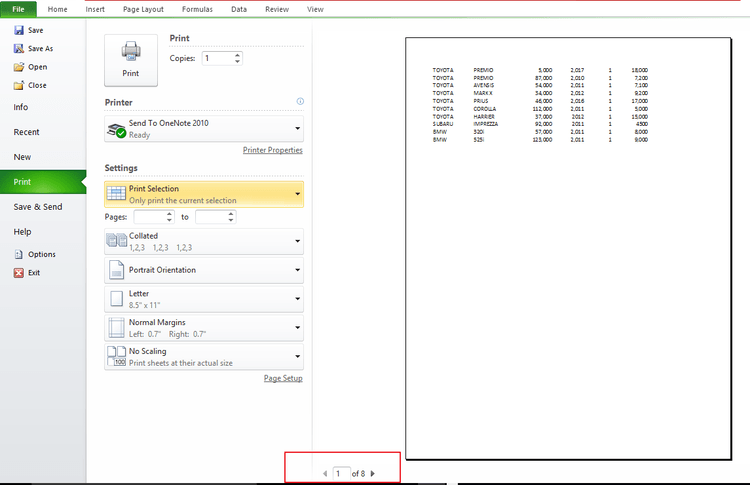Increase the Copies count with up arrow
Viewport: 750px width, 485px height.
[x=237, y=55]
